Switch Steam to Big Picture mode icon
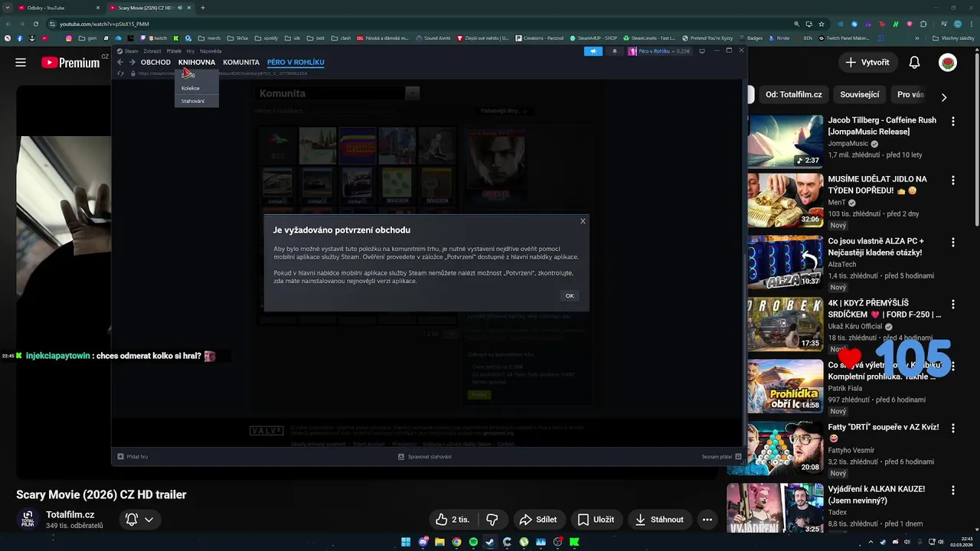Image resolution: width=980 pixels, height=551 pixels. 702,51
